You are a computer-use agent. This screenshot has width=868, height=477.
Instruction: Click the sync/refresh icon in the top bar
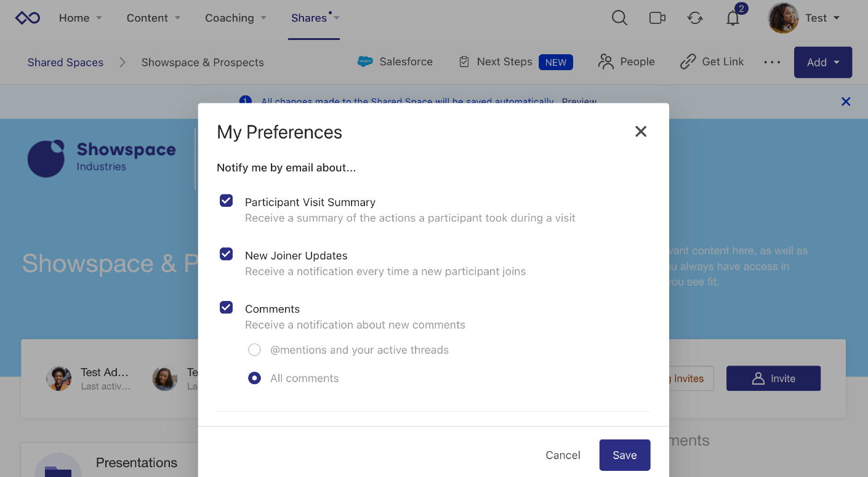695,18
